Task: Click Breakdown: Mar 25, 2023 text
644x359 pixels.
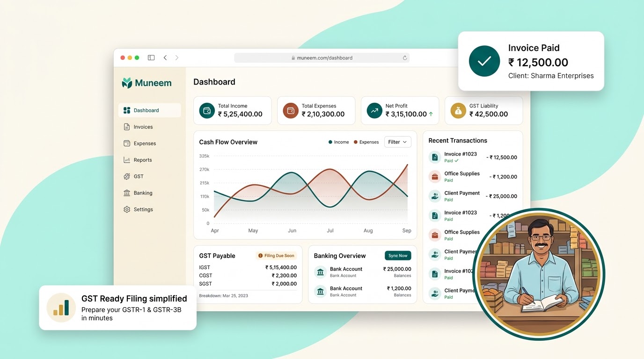Action: tap(224, 295)
